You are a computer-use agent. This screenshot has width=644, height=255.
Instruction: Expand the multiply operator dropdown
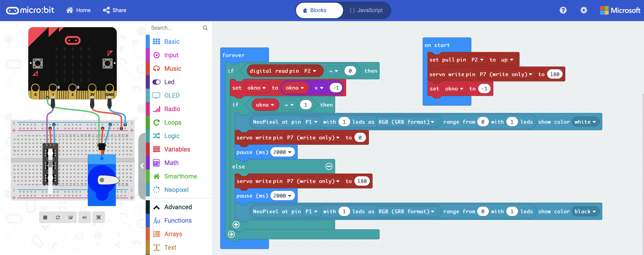pos(319,88)
